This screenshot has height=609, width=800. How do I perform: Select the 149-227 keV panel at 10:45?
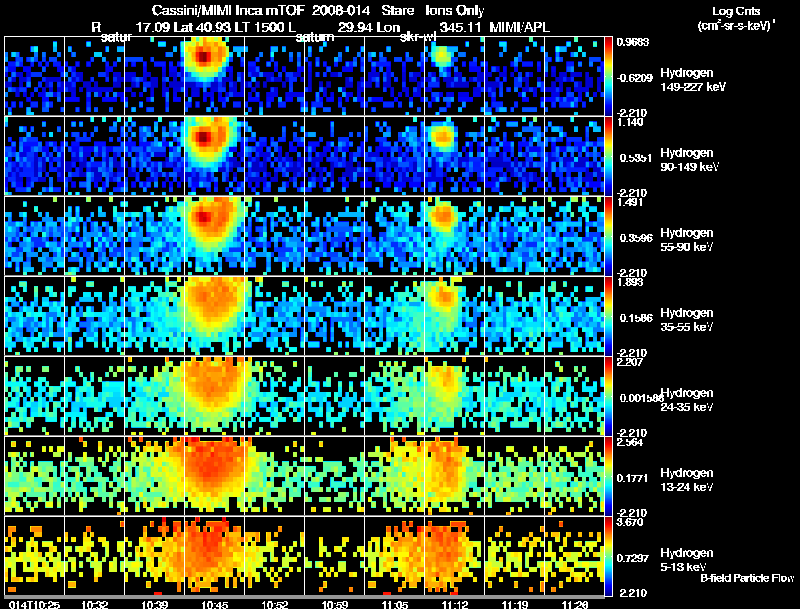[x=214, y=75]
